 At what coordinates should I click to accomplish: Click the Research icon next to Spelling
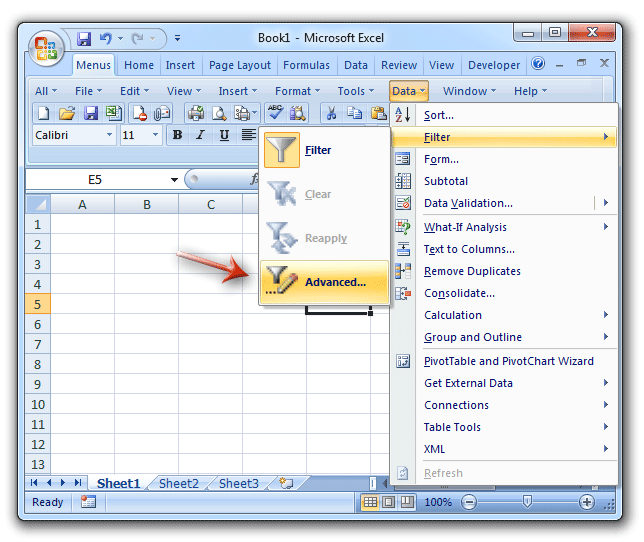pyautogui.click(x=298, y=113)
